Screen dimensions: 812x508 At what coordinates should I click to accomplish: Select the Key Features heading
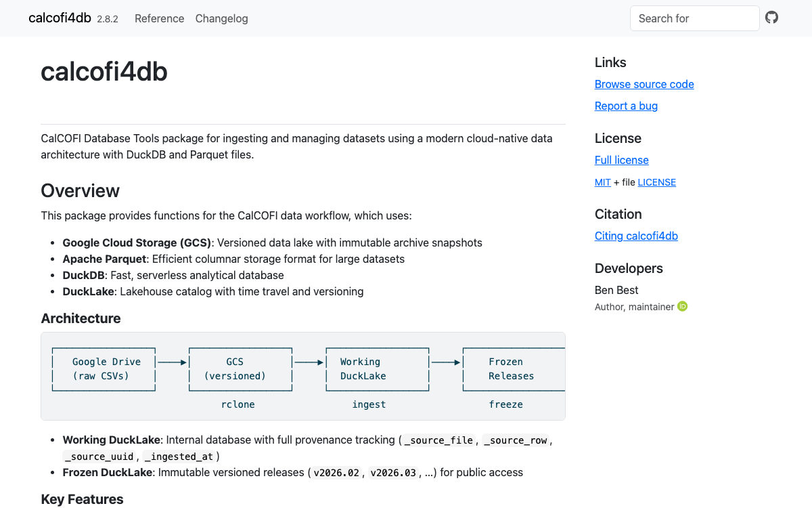(83, 499)
